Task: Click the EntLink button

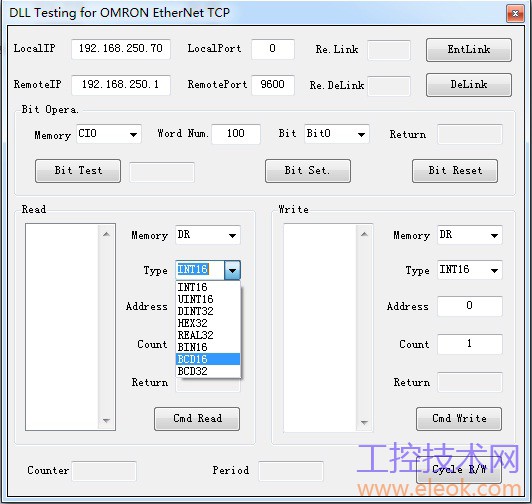Action: click(x=469, y=50)
